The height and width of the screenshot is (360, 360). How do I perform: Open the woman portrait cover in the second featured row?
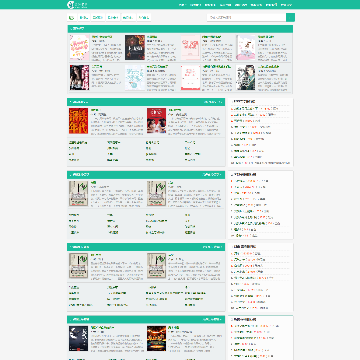(x=80, y=77)
